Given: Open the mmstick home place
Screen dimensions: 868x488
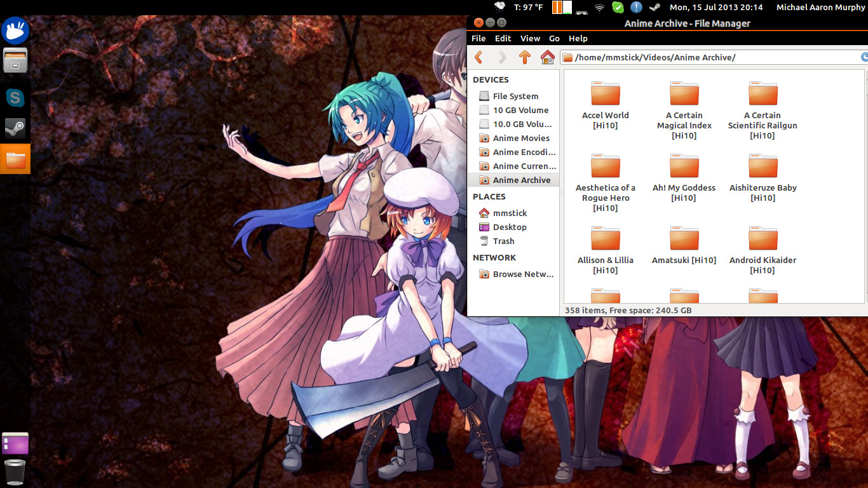Looking at the screenshot, I should click(513, 213).
